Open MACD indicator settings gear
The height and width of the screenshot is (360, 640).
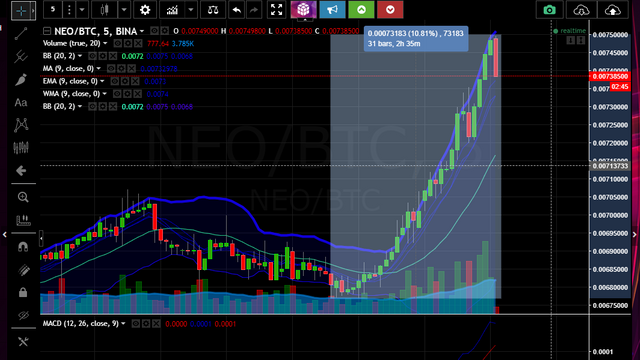coord(146,324)
